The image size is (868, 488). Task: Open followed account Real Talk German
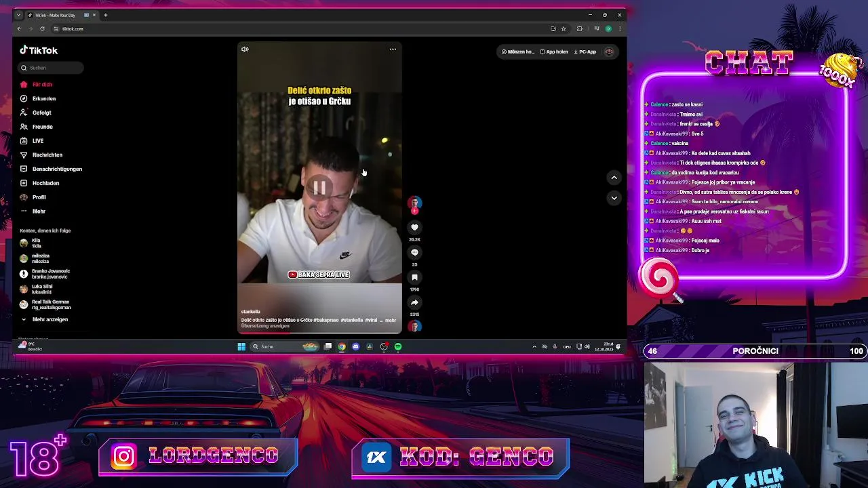tap(45, 305)
